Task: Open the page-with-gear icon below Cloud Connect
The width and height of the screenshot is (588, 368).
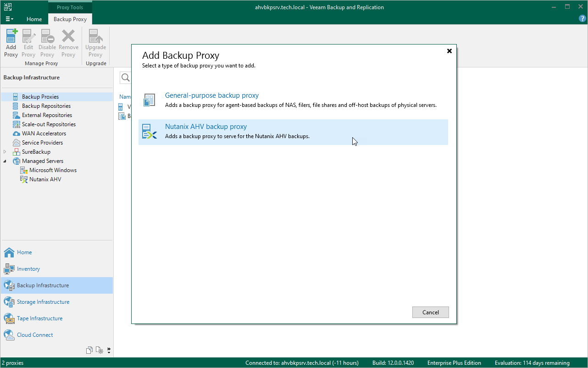Action: point(100,351)
